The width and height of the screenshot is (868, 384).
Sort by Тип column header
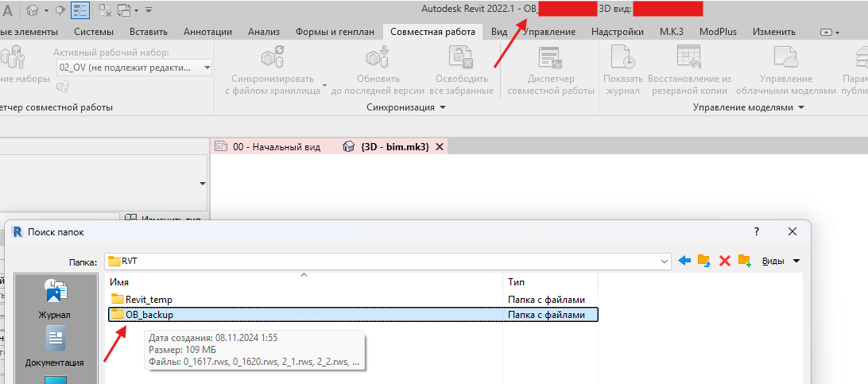(550, 282)
